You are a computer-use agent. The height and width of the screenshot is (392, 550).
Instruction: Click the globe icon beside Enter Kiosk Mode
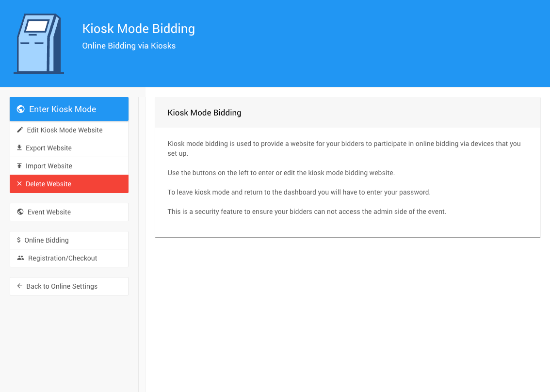pyautogui.click(x=20, y=109)
